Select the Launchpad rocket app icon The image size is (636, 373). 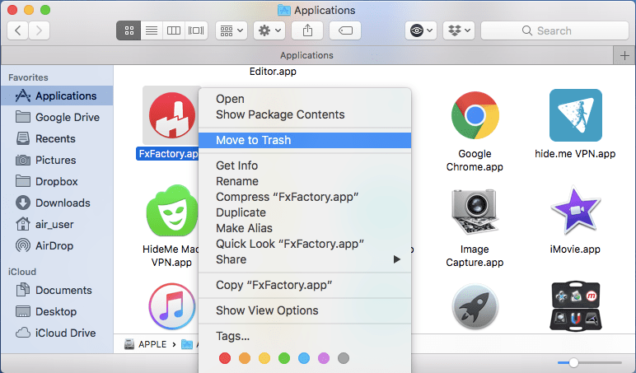tap(475, 307)
